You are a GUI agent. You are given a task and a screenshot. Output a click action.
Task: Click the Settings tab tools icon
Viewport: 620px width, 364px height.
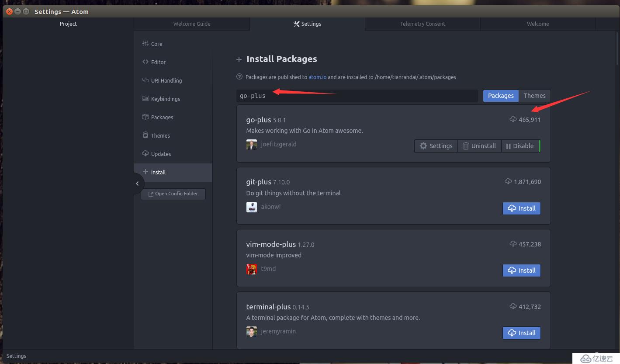click(297, 24)
